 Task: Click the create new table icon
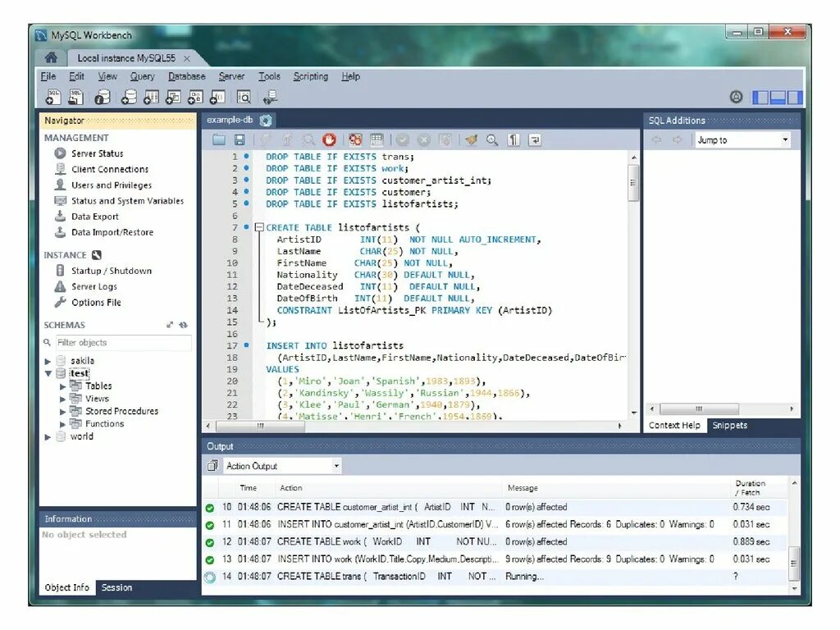pyautogui.click(x=151, y=97)
